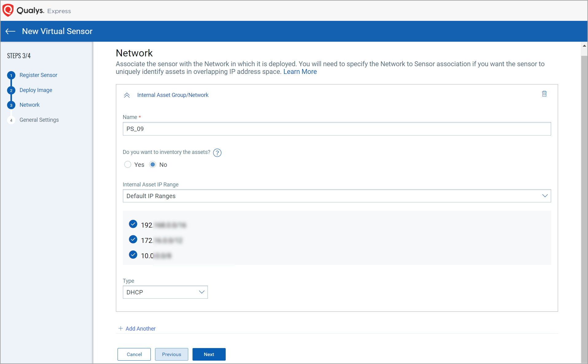Uncheck the 10.0 IP range checkbox

tap(133, 255)
